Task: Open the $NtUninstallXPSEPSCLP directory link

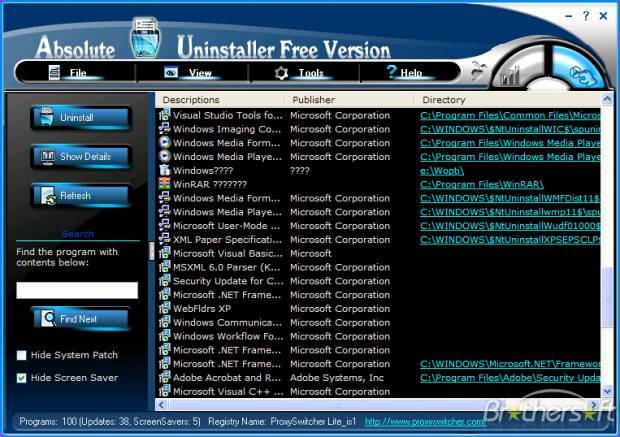Action: click(510, 240)
